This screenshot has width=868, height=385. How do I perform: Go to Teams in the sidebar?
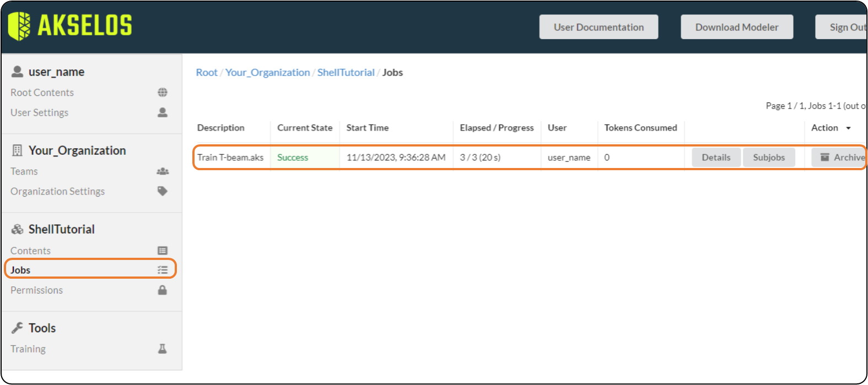click(x=24, y=171)
